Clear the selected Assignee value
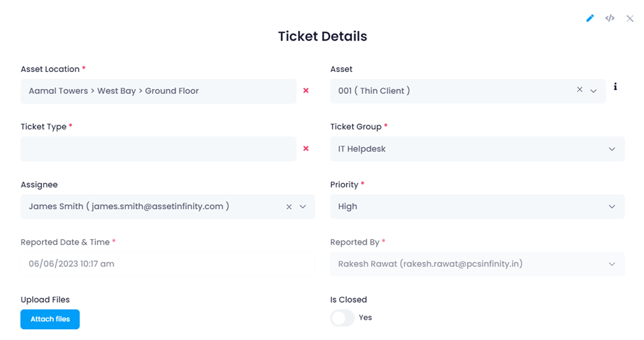Screen dimensions: 644x340 tap(289, 206)
